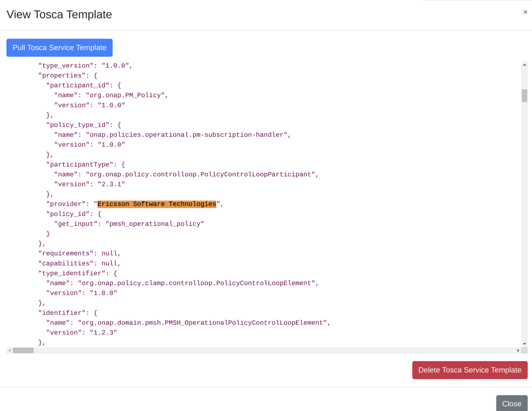The height and width of the screenshot is (411, 532).
Task: Click the PolicyControlLoopParticipant name value
Action: (x=200, y=174)
